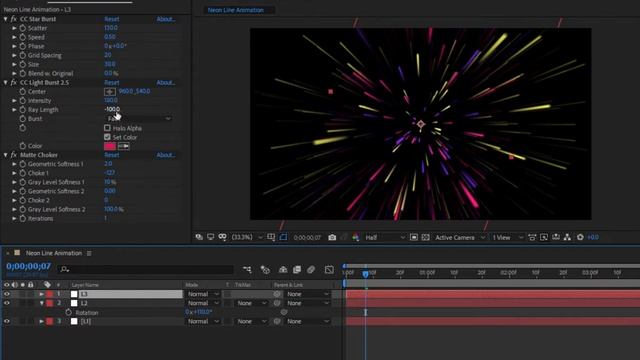640x360 pixels.
Task: Click About for Matte Choker
Action: 166,155
